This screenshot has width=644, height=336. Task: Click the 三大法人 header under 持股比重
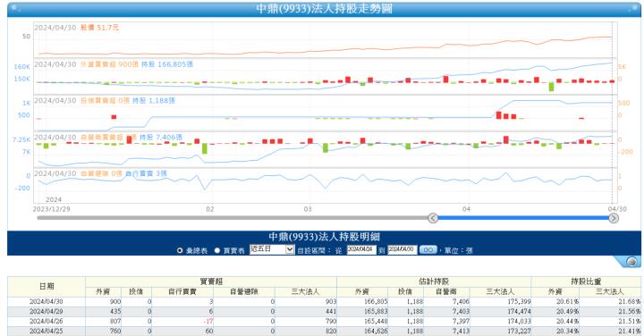click(x=610, y=291)
